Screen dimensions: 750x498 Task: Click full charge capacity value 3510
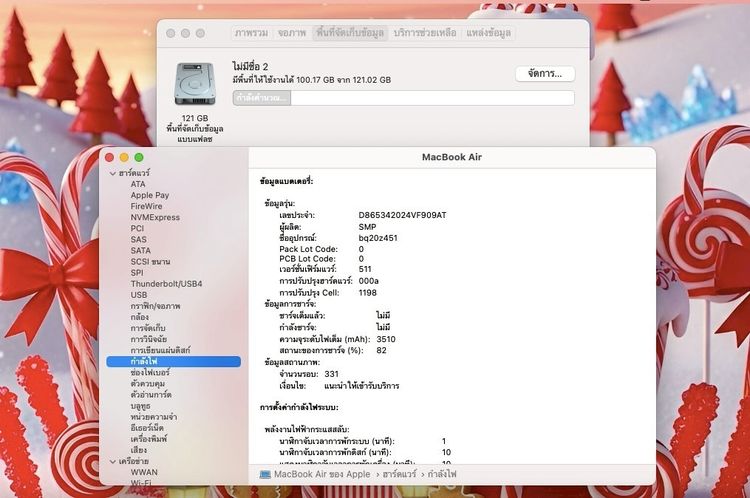(x=386, y=339)
